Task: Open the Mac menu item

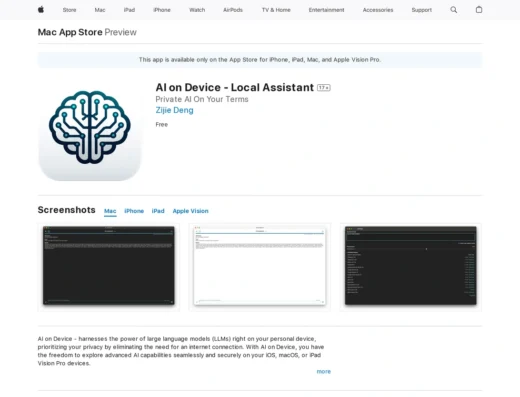Action: click(x=100, y=10)
